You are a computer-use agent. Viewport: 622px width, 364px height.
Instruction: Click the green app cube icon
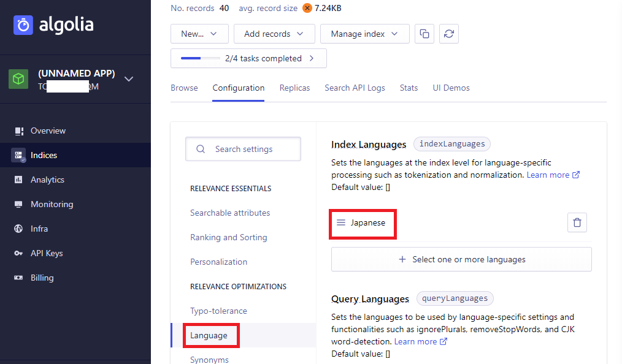(18, 79)
